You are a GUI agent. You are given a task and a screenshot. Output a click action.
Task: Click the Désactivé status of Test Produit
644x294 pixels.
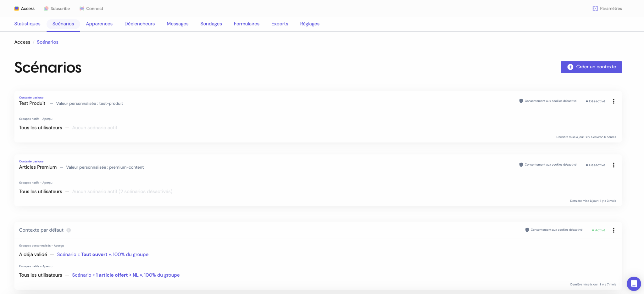tap(596, 101)
